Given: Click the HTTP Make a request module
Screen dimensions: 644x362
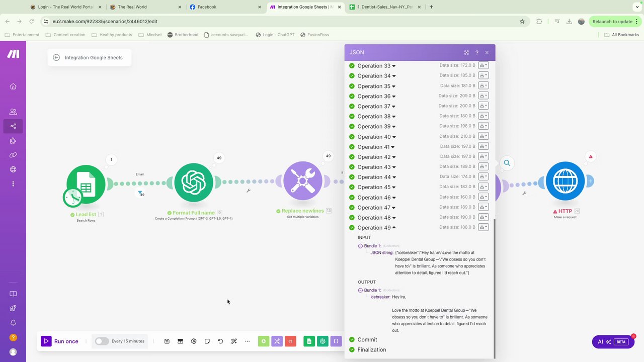Looking at the screenshot, I should [566, 181].
